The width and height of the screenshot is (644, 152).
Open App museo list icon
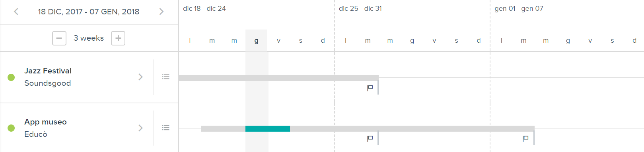point(166,128)
